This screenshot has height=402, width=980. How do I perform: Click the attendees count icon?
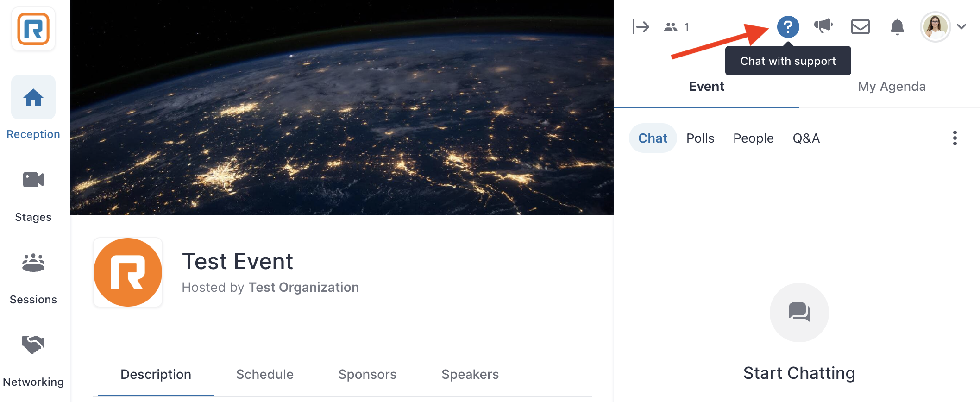click(671, 27)
